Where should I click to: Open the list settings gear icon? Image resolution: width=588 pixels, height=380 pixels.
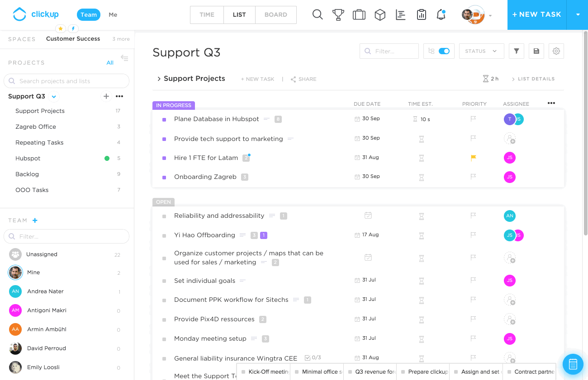556,51
